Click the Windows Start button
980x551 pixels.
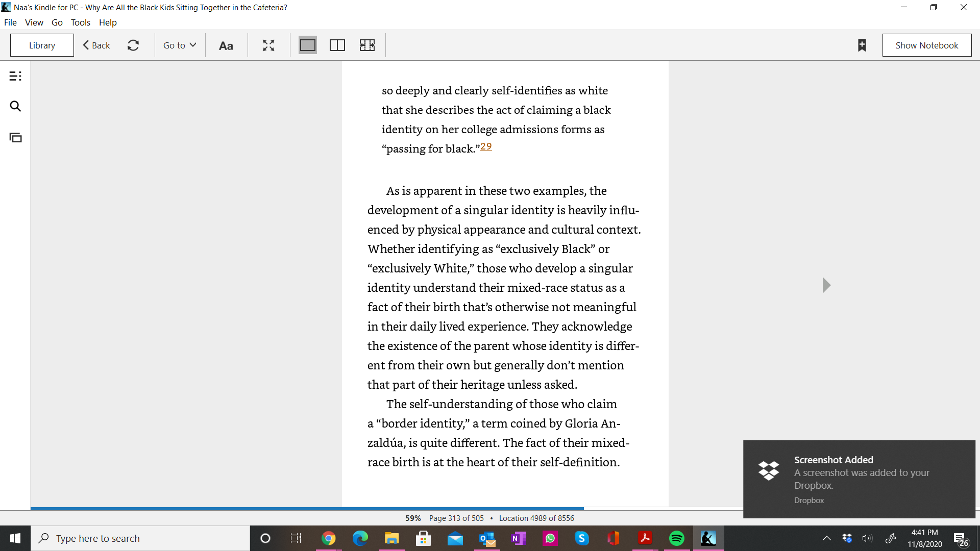[15, 538]
